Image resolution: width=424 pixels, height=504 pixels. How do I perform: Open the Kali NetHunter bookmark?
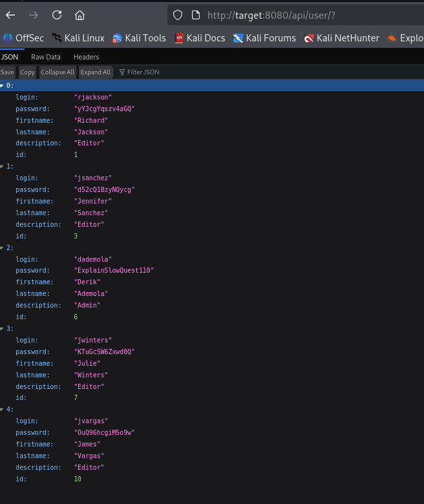click(x=341, y=38)
